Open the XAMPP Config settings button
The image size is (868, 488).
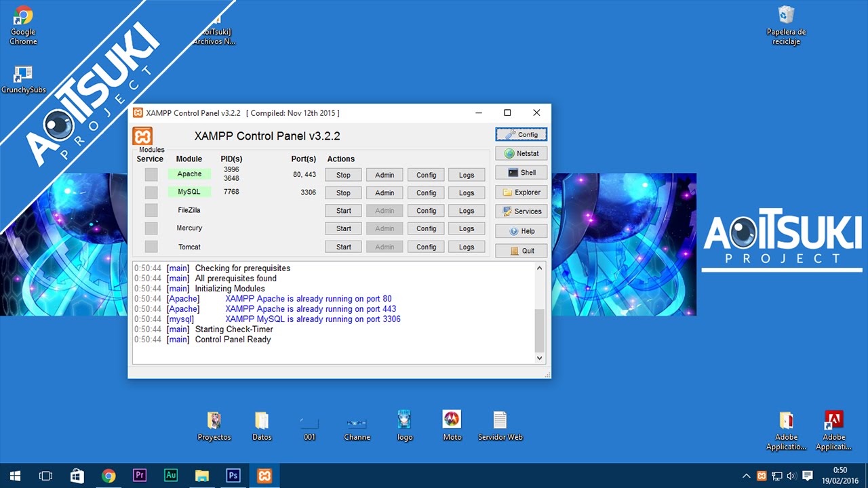coord(521,134)
